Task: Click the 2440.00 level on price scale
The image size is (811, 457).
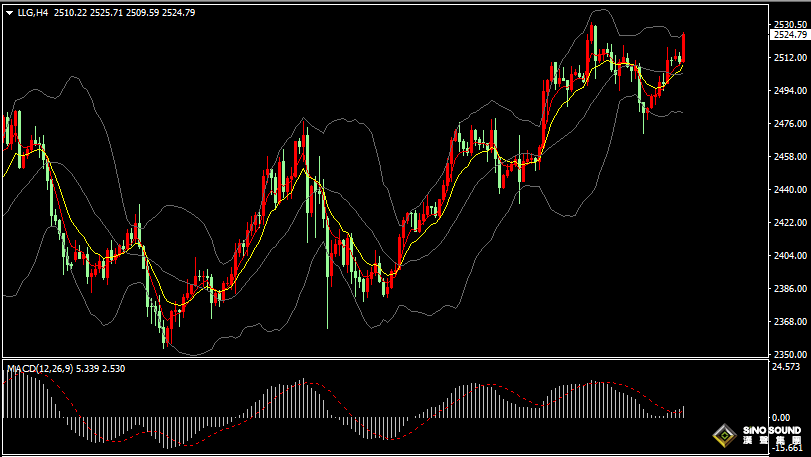Action: (x=789, y=189)
